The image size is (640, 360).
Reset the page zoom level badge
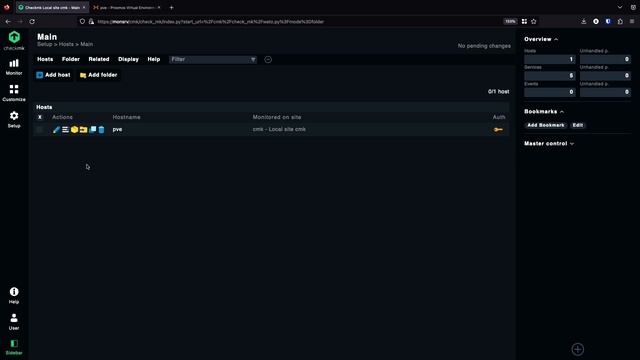510,22
